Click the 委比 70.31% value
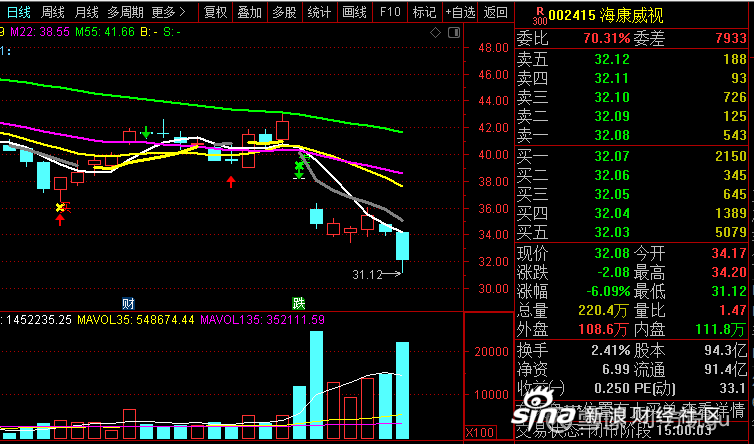The width and height of the screenshot is (754, 444). (606, 38)
